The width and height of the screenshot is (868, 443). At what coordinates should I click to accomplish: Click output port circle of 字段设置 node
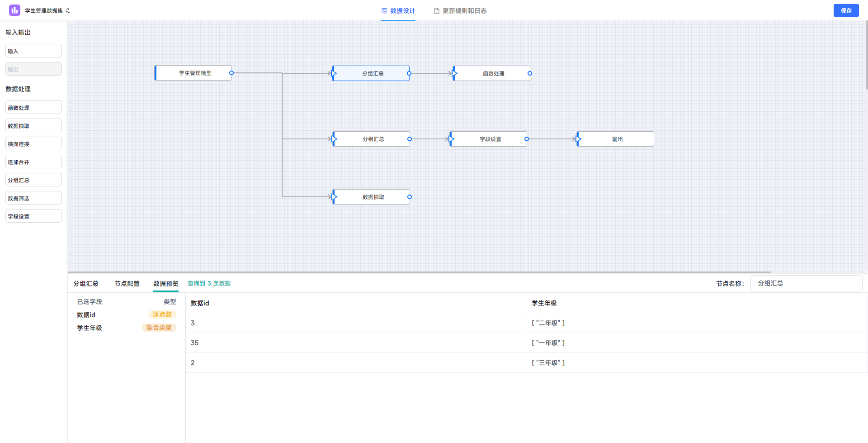point(526,139)
